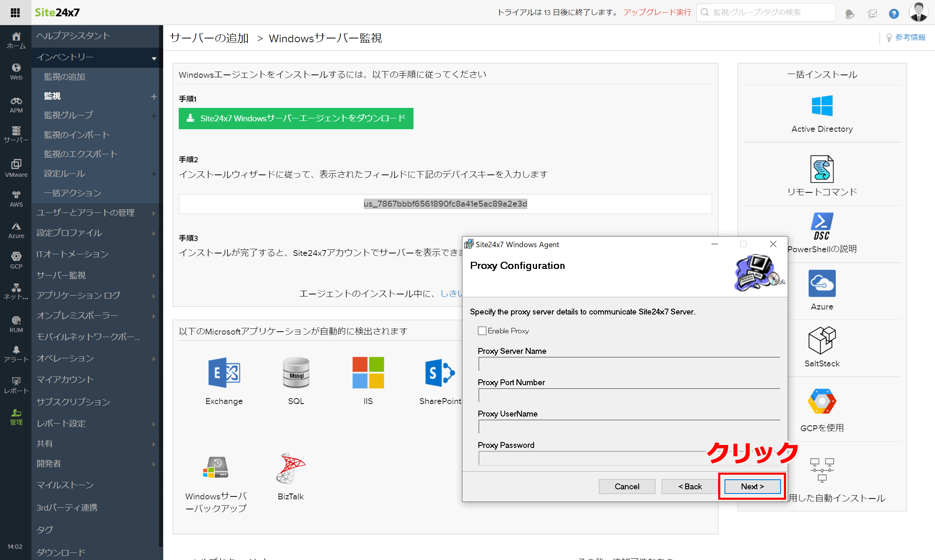Open the AWS sidebar icon
The width and height of the screenshot is (935, 560).
click(x=16, y=199)
